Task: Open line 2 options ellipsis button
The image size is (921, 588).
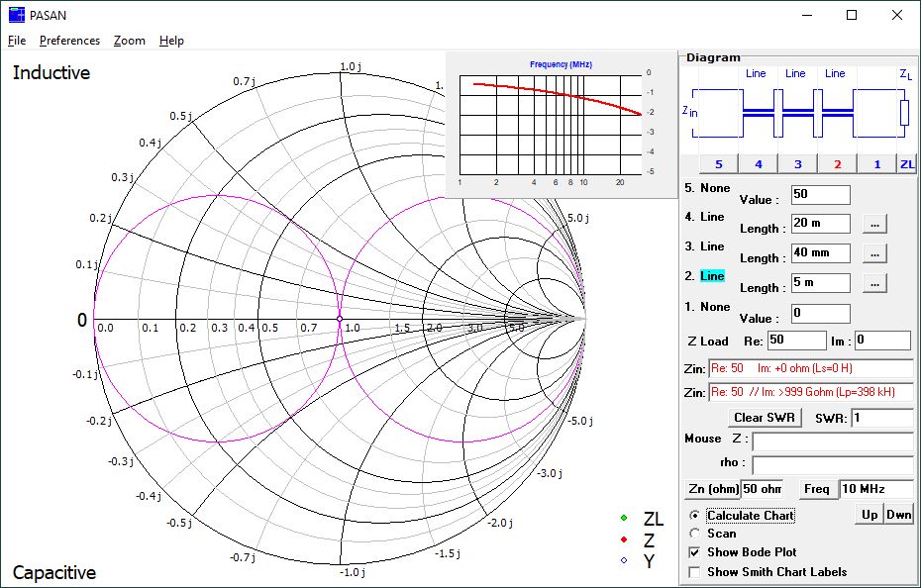Action: [874, 283]
